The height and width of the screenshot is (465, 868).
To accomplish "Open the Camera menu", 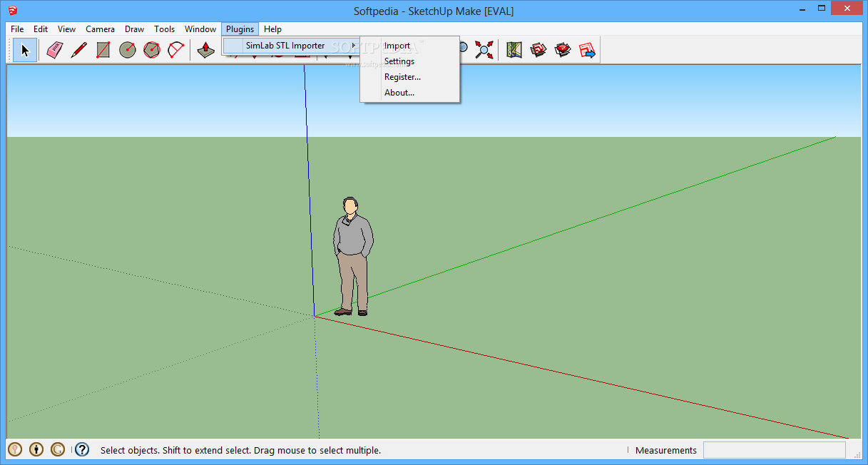I will 101,29.
